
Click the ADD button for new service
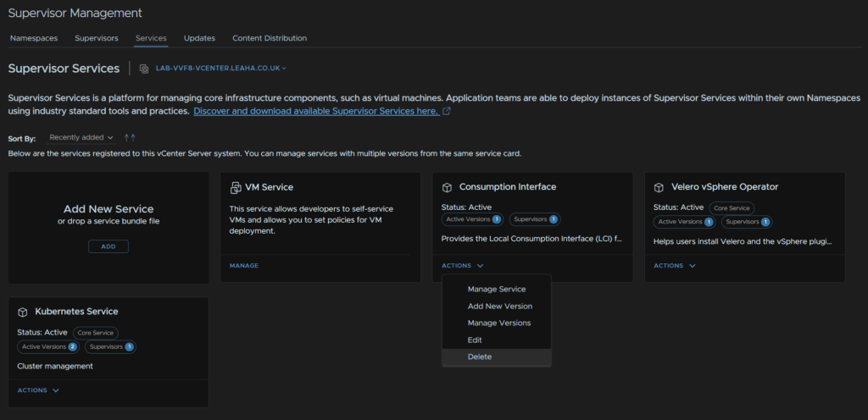coord(108,246)
